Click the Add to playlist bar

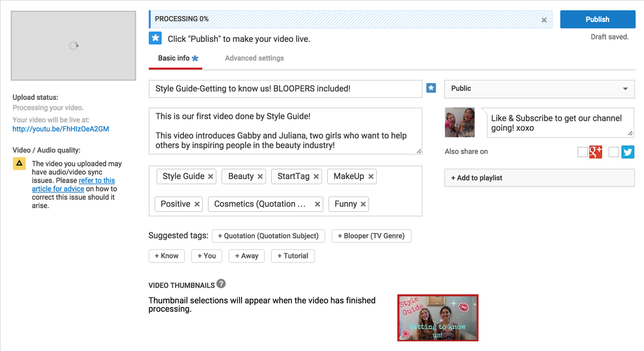point(539,177)
